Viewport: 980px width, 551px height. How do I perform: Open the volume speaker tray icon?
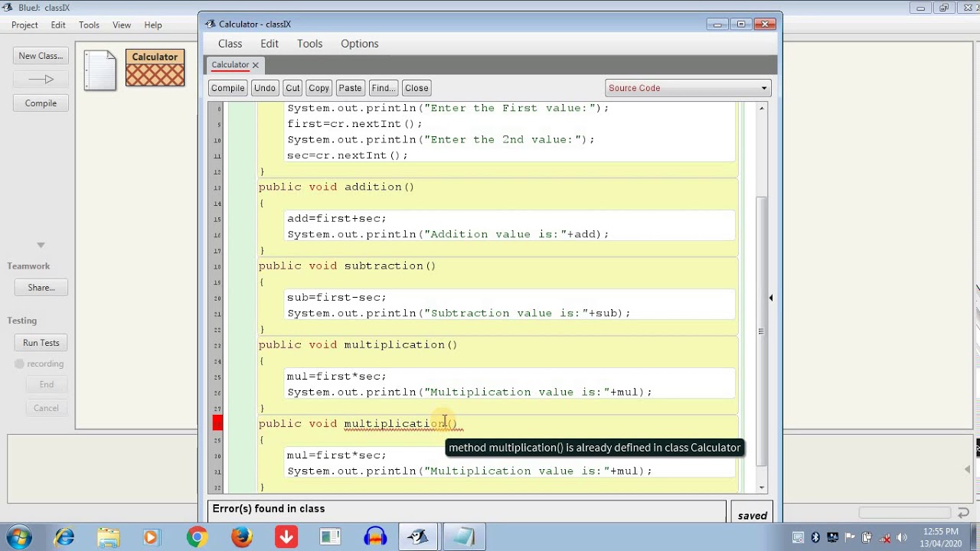[x=901, y=537]
